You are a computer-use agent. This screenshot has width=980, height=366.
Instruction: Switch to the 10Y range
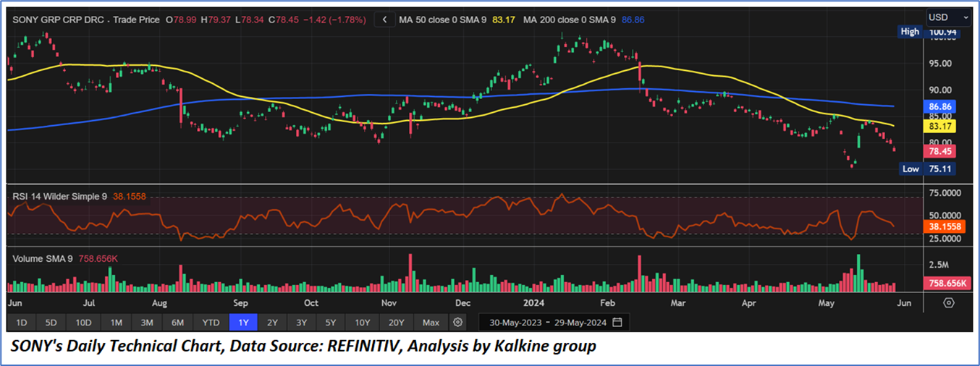(362, 322)
